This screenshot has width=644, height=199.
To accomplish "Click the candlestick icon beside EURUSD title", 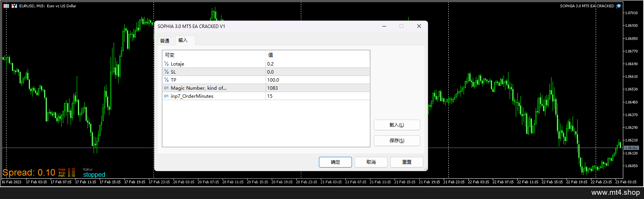I will click(x=14, y=6).
